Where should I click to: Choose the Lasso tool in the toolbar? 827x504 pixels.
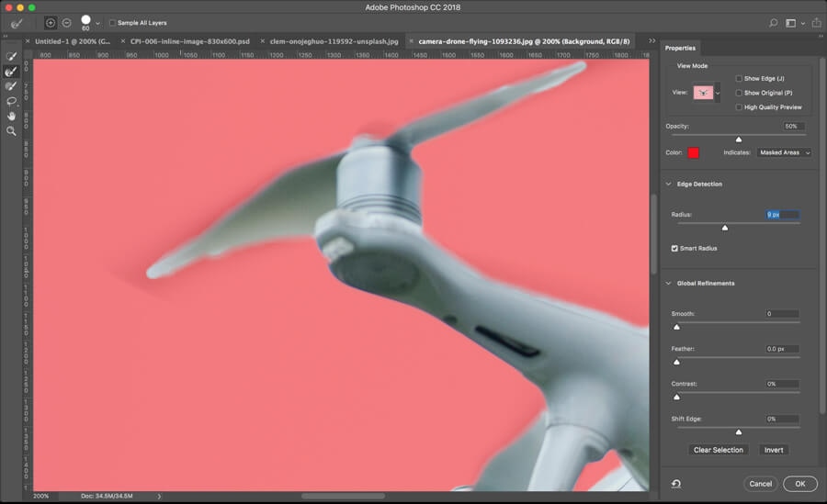[x=12, y=101]
